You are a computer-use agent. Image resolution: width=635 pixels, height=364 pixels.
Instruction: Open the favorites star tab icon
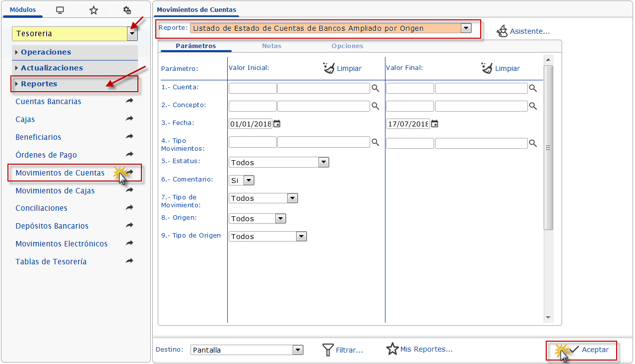[93, 10]
